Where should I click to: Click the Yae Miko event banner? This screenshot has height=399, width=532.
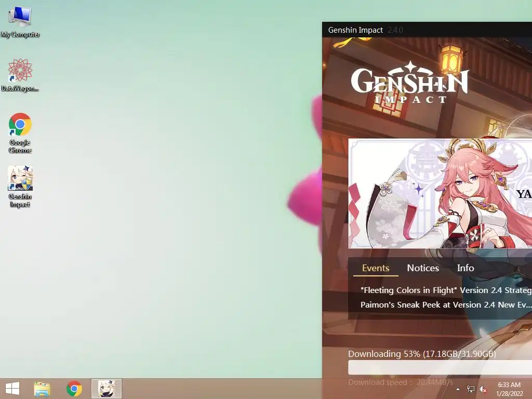tap(440, 193)
